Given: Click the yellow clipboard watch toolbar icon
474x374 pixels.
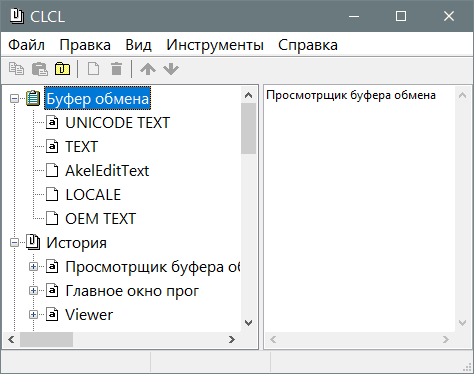Looking at the screenshot, I should click(x=62, y=69).
